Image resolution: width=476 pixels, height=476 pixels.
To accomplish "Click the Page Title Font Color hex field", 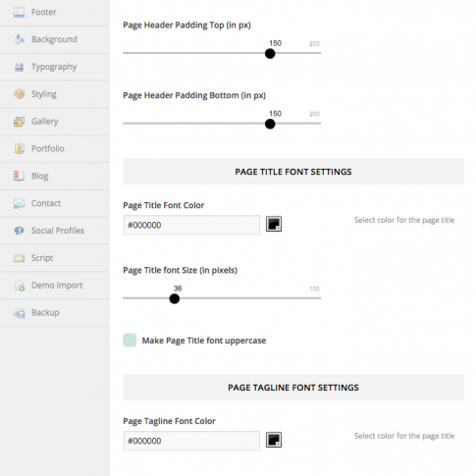I will click(191, 225).
